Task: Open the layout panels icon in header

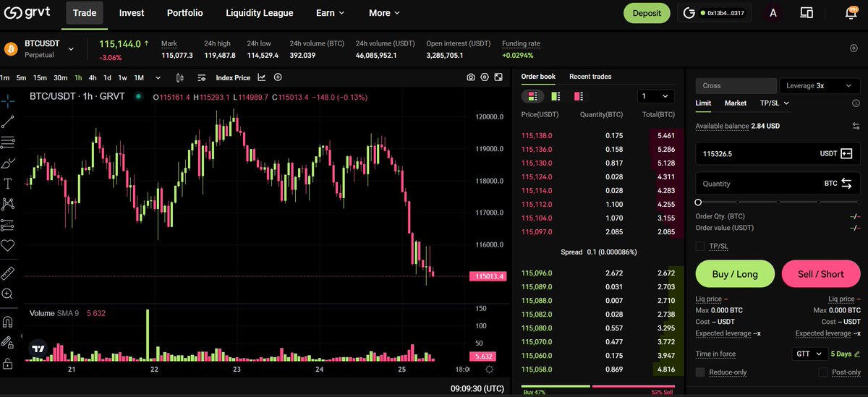Action: pyautogui.click(x=807, y=13)
